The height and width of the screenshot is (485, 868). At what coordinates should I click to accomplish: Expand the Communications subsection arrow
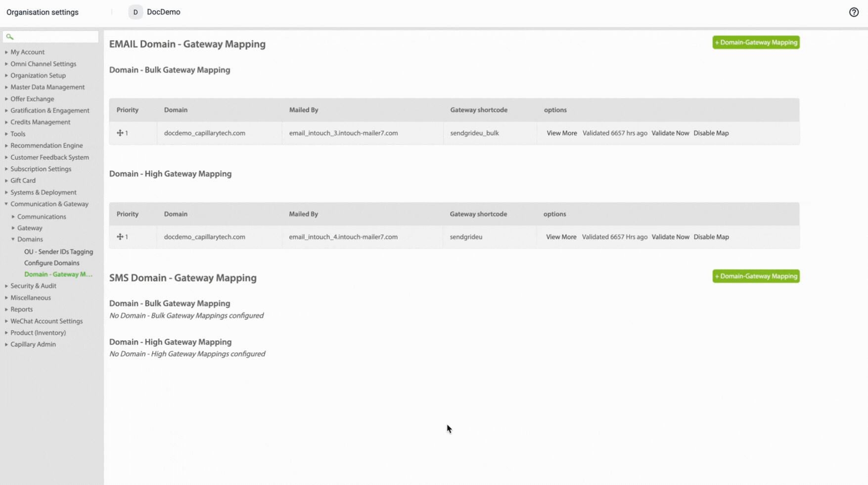(x=13, y=217)
